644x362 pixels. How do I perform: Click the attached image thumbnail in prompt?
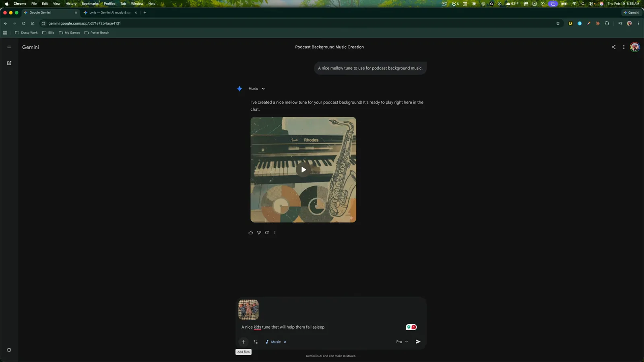coord(248,310)
